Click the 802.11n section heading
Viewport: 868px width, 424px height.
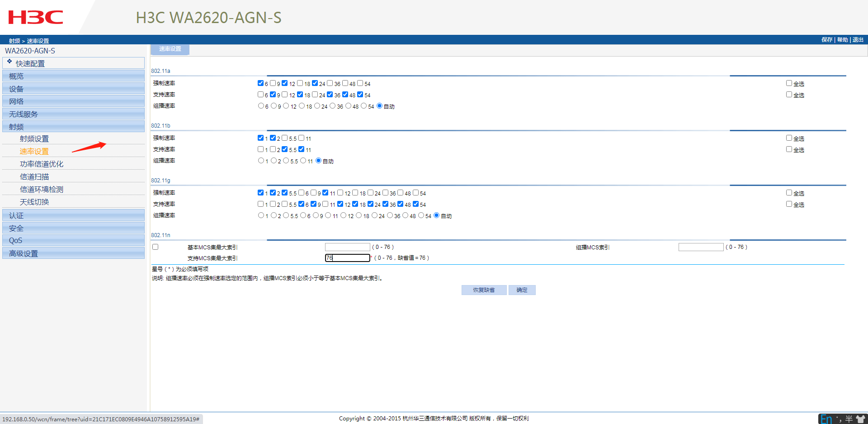(160, 235)
